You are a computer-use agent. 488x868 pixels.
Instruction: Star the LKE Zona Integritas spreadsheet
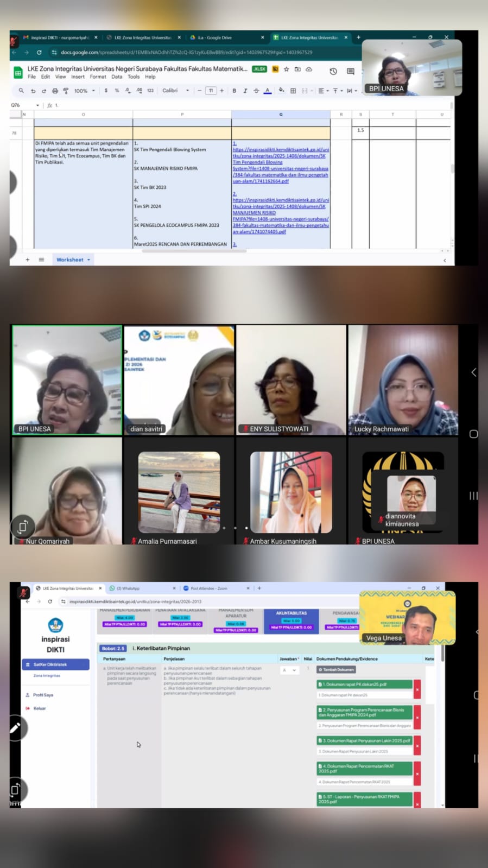pyautogui.click(x=287, y=69)
